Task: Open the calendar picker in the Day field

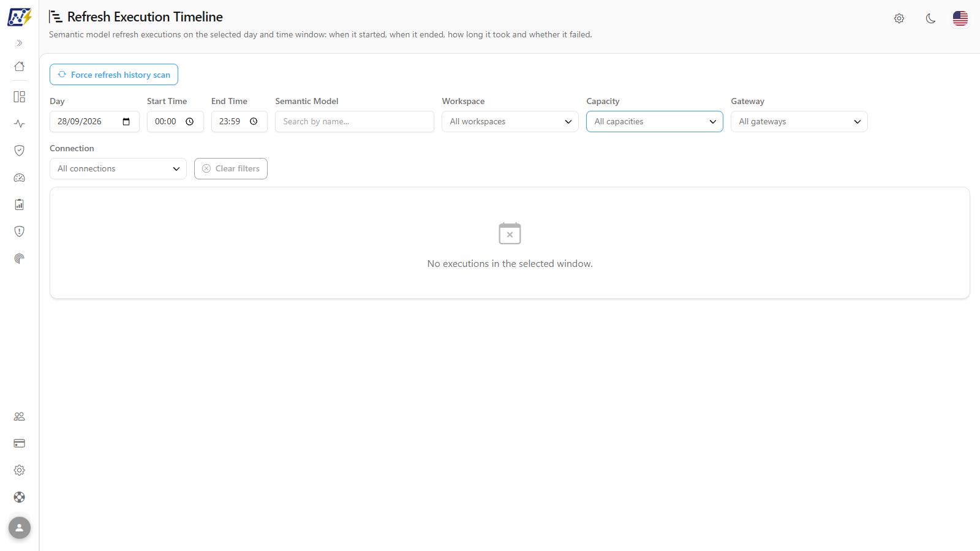Action: (126, 121)
